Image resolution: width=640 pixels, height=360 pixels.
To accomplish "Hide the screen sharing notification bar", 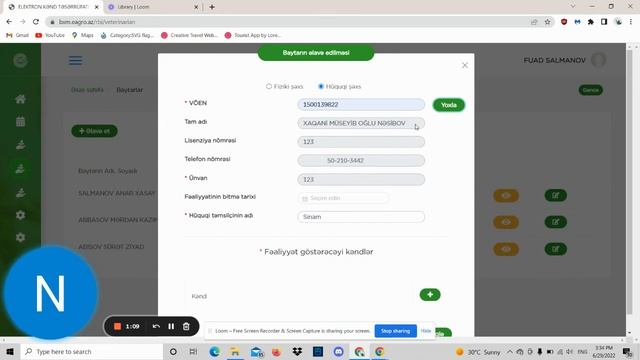I will click(x=426, y=331).
